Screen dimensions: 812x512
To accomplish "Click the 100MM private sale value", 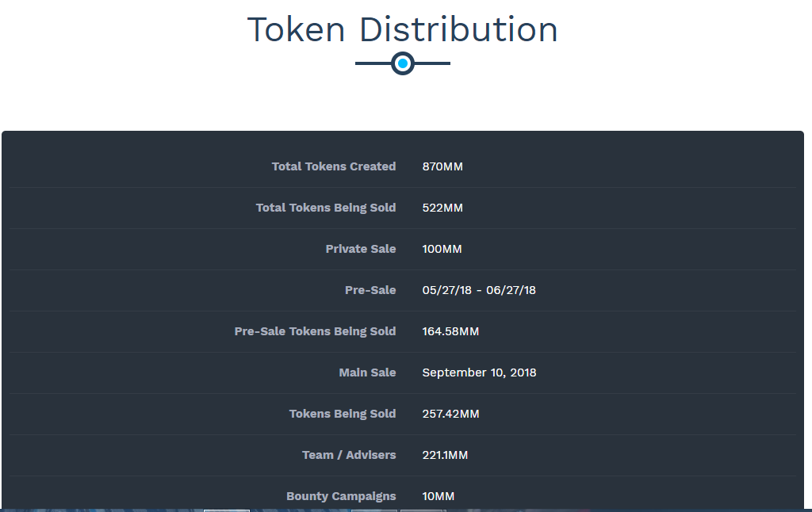I will pos(442,249).
